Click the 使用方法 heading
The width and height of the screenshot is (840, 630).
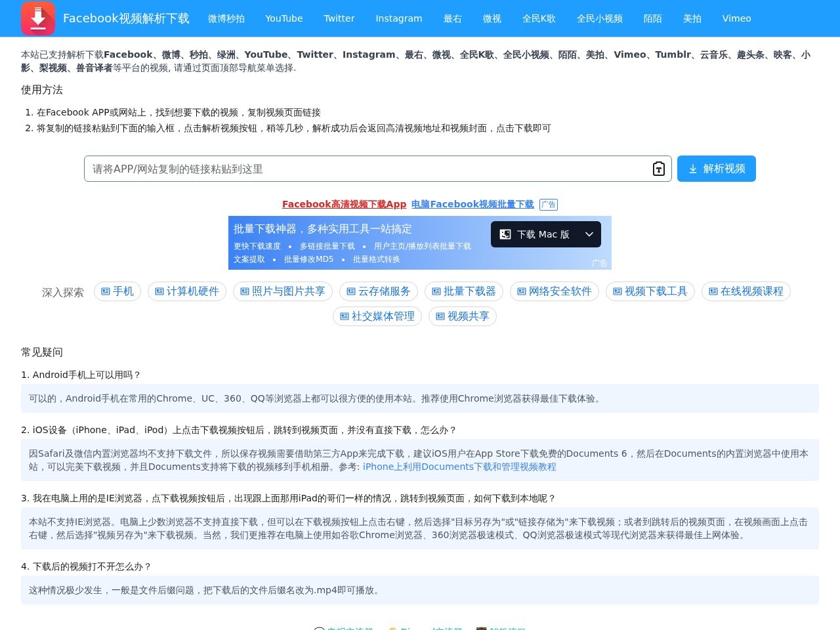(42, 90)
